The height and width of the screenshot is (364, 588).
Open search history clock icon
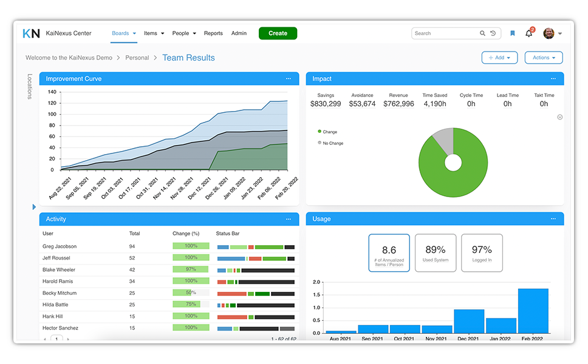point(493,33)
